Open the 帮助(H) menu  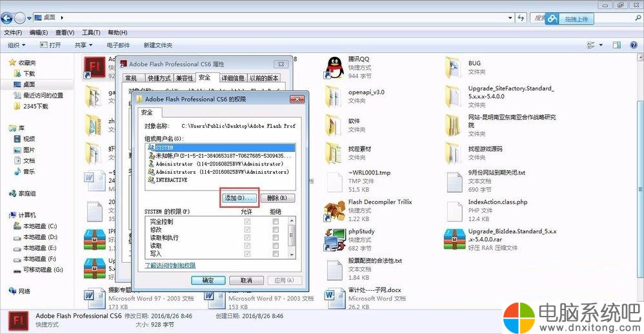pos(117,32)
